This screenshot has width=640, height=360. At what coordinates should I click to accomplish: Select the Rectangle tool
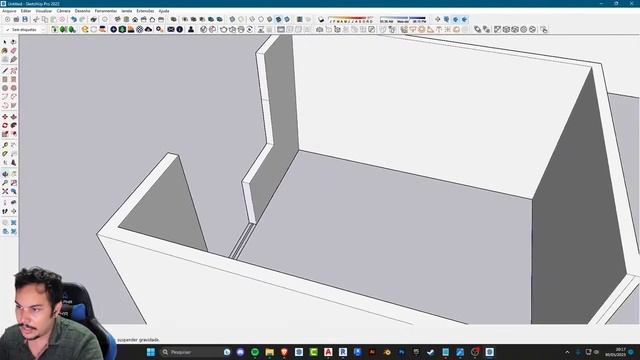tap(5, 79)
